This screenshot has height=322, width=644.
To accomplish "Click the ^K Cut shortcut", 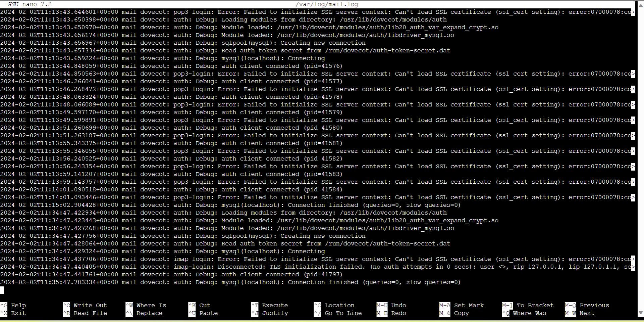I will click(200, 305).
